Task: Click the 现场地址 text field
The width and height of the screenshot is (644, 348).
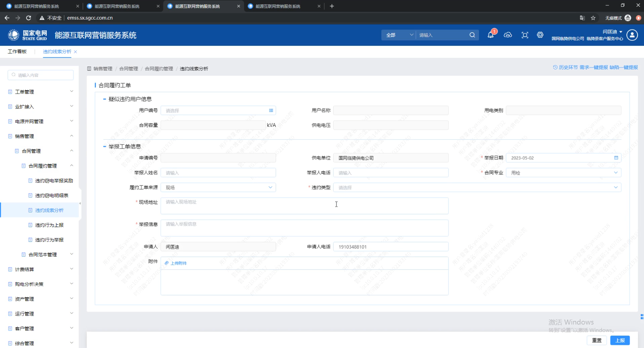Action: 304,206
